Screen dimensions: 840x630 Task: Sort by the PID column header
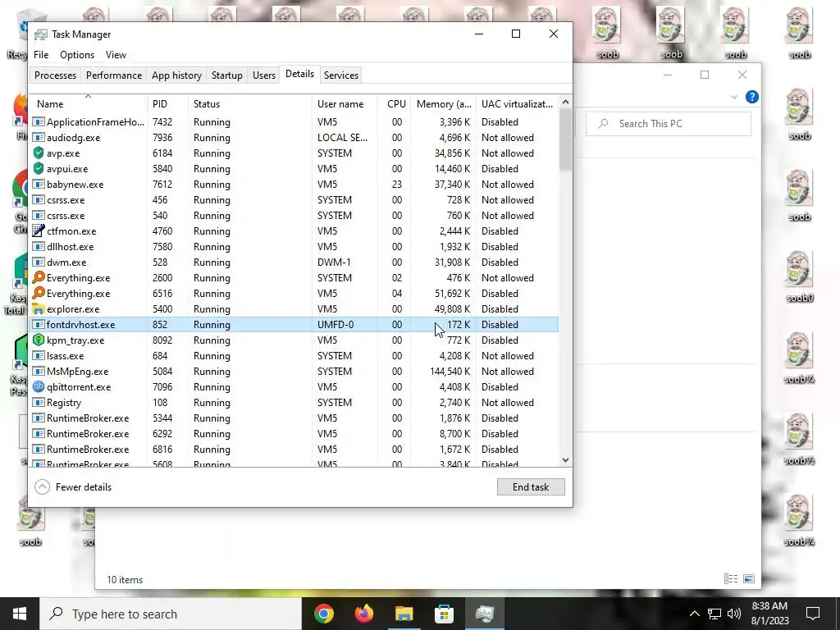(x=167, y=104)
